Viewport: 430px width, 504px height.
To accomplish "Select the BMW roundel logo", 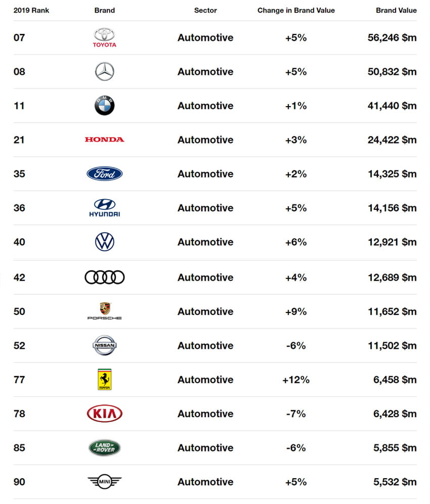I will (x=104, y=106).
